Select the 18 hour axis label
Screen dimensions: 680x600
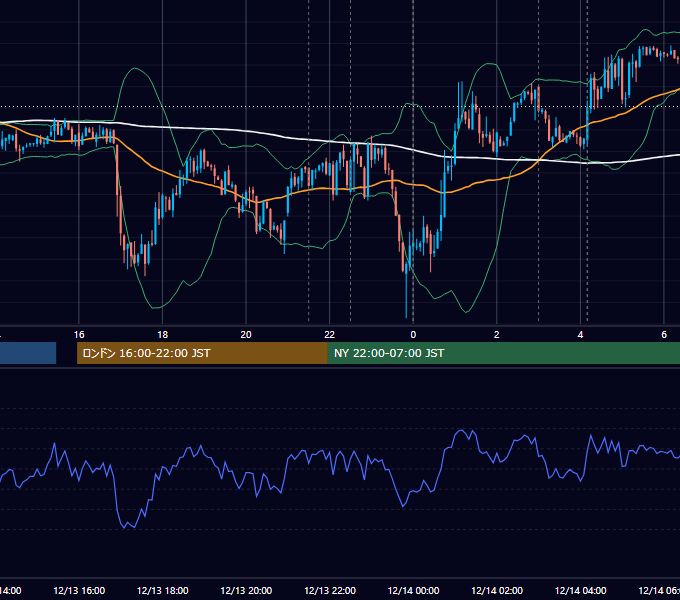click(163, 335)
